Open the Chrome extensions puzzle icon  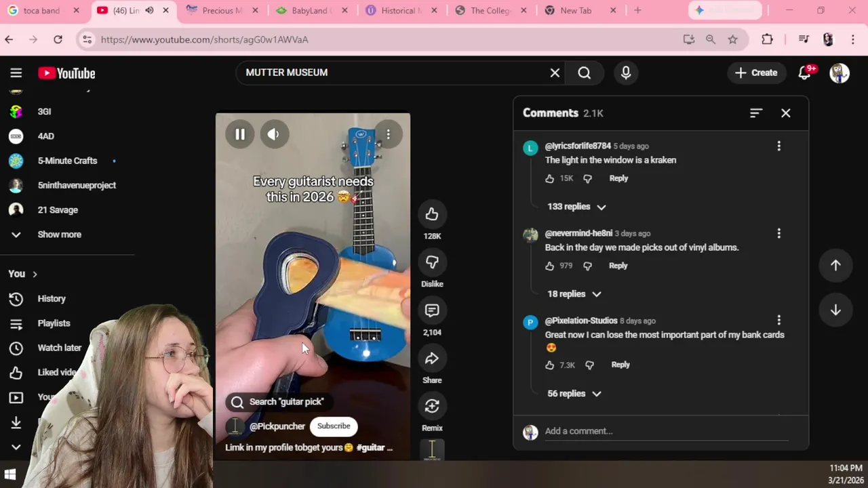[767, 39]
